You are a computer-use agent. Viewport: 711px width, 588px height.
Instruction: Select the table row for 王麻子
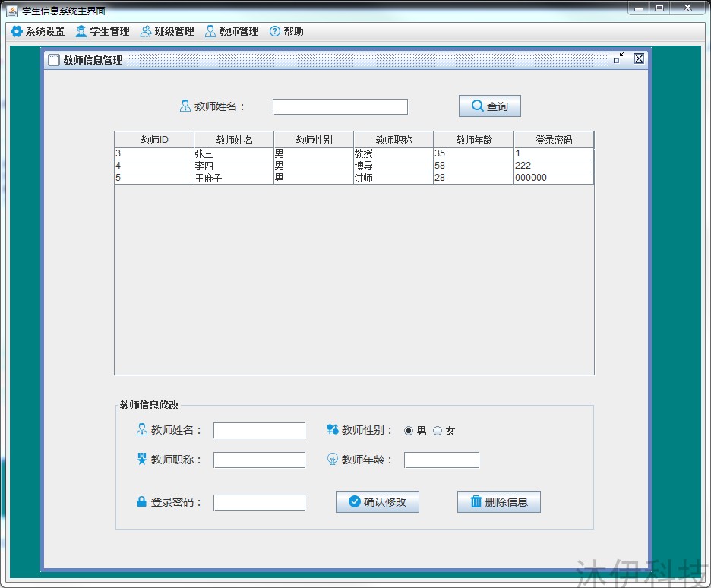pos(354,178)
